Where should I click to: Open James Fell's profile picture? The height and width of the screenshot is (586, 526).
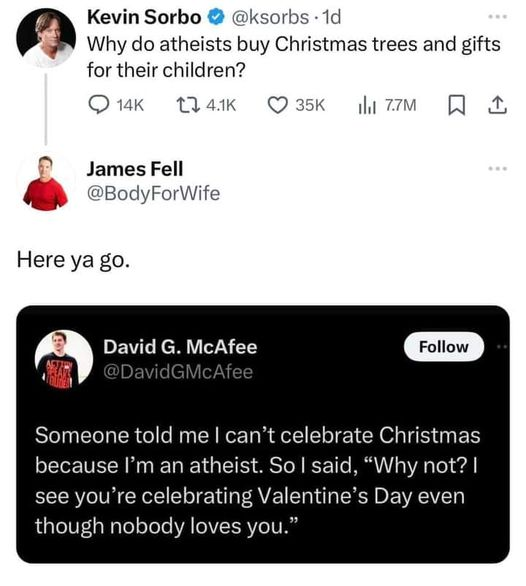click(46, 183)
